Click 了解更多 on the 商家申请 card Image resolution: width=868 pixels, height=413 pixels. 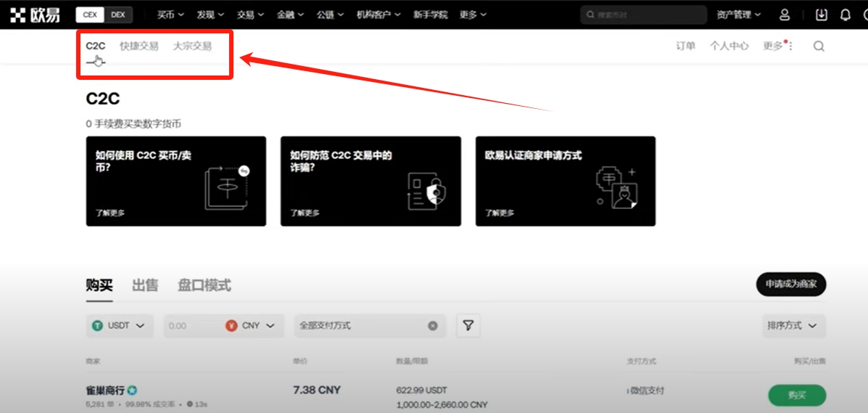pos(500,213)
